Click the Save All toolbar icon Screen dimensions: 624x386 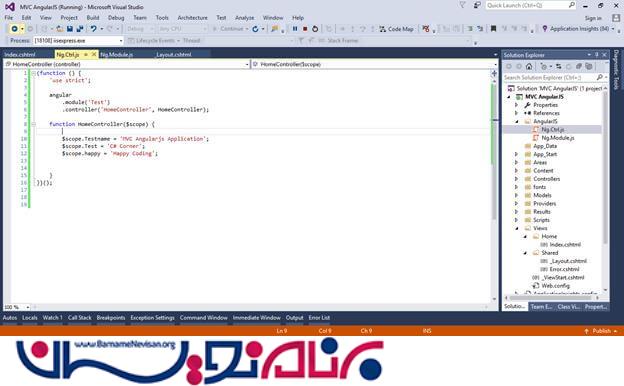point(80,29)
